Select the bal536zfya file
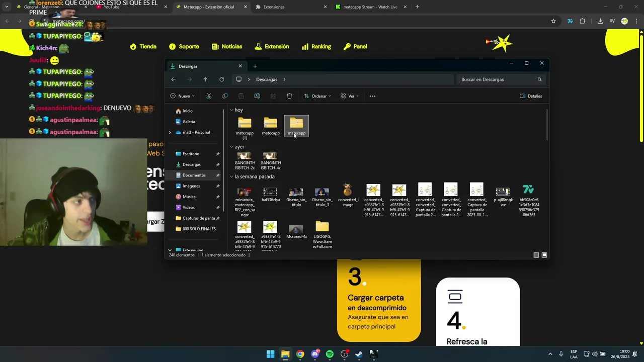The image size is (644, 362). pos(270,195)
